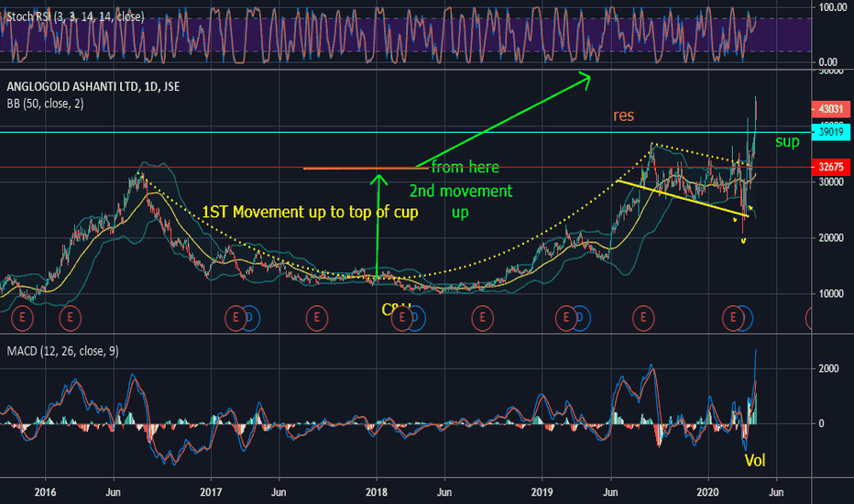Select the MACD (12, 26, close, 9) legend
The image size is (854, 504).
[62, 352]
